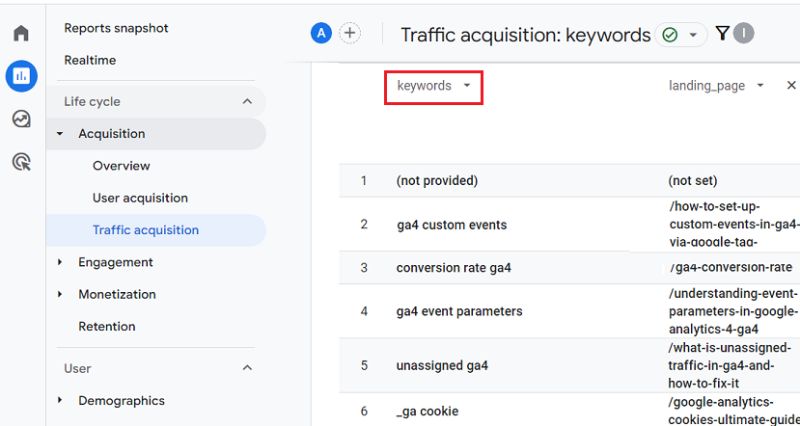
Task: Click the how-to-set-up-custom-events landing page cell
Action: point(734,224)
